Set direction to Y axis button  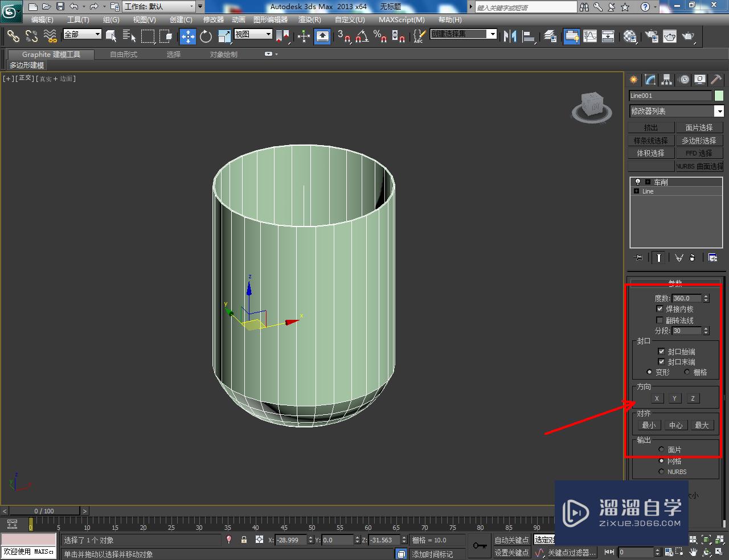click(674, 398)
